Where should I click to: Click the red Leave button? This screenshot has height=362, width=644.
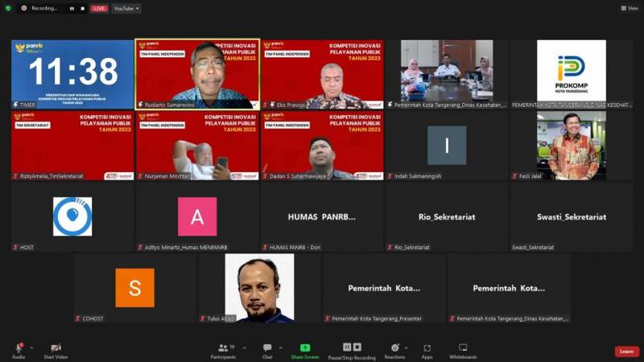626,352
